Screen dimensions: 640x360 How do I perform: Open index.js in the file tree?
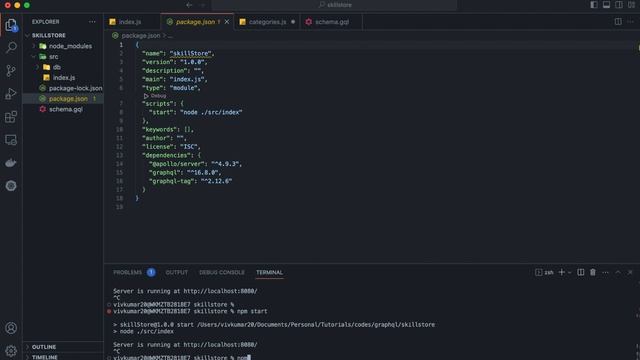coord(63,78)
